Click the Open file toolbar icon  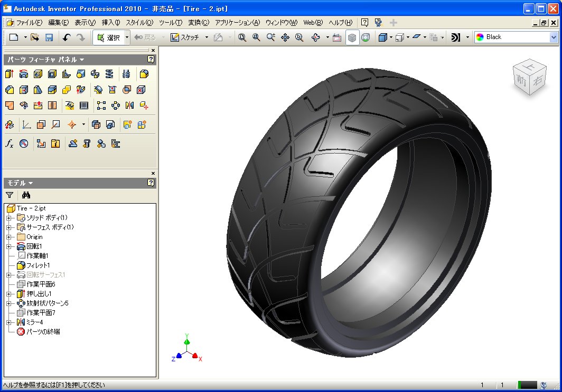[x=35, y=37]
